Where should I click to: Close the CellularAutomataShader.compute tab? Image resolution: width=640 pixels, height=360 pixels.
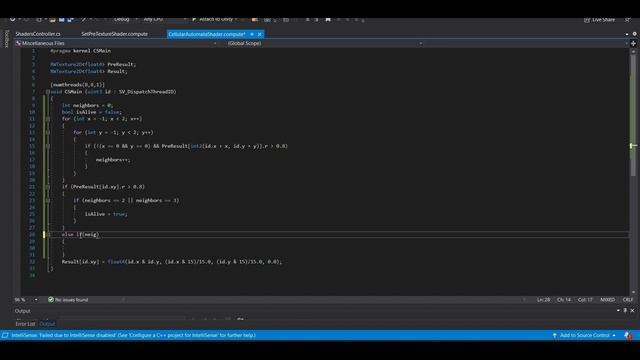pos(260,34)
